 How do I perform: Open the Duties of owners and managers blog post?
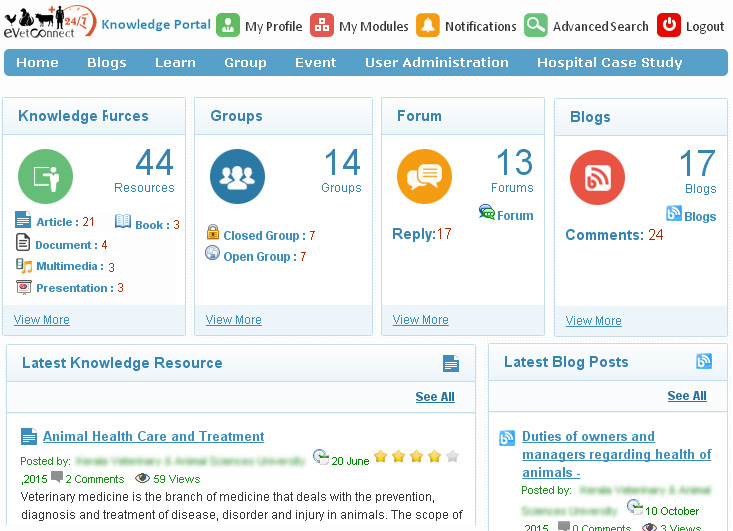pos(617,454)
